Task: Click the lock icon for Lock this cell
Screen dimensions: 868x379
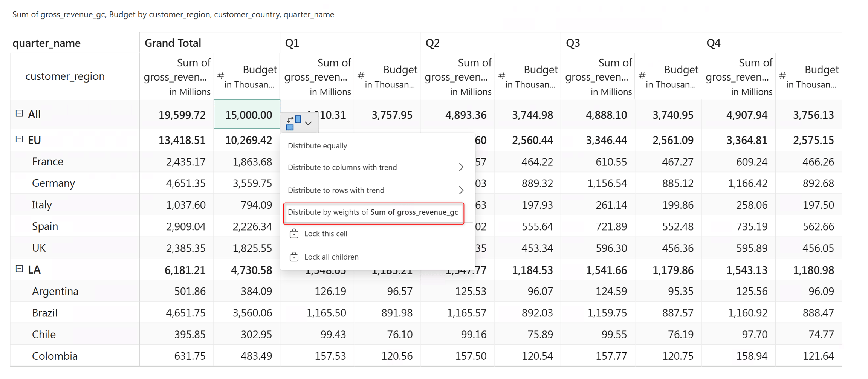Action: click(x=294, y=234)
